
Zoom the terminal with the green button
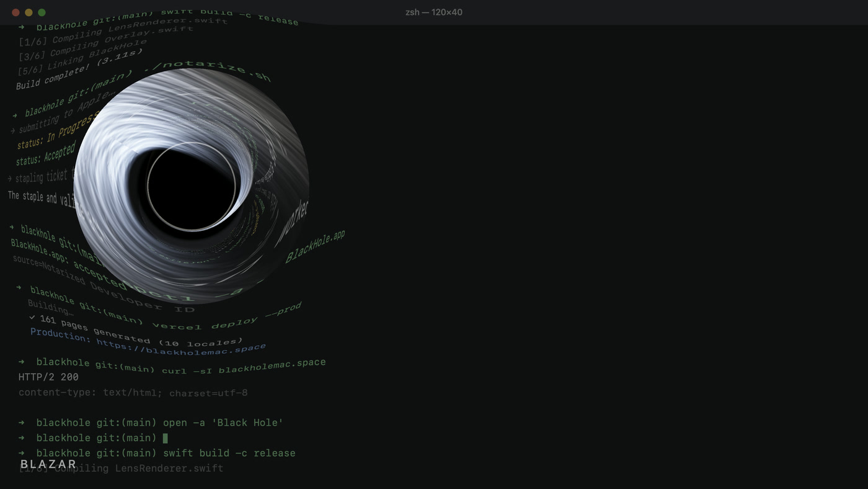(x=42, y=12)
